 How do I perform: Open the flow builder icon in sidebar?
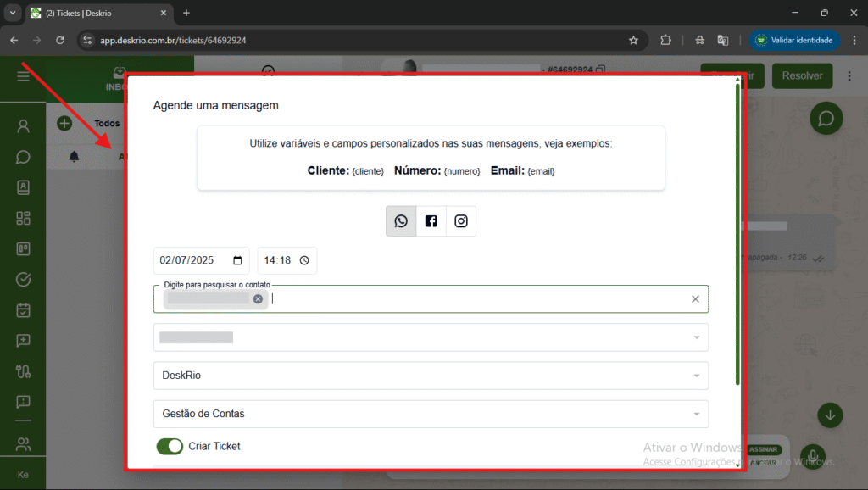coord(23,371)
